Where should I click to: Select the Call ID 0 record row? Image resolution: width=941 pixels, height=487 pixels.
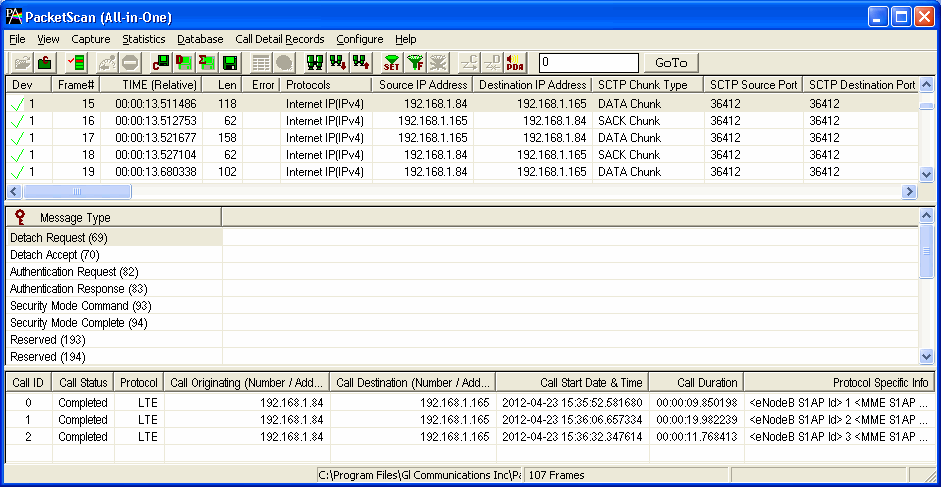(470, 402)
